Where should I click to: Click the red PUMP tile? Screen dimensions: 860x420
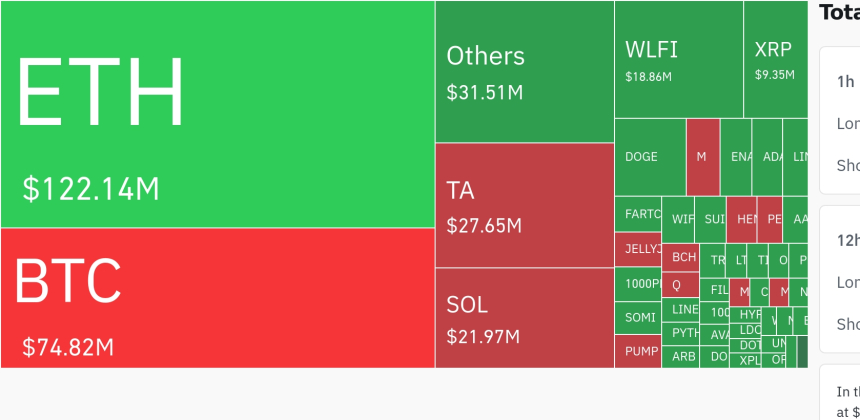pyautogui.click(x=638, y=351)
